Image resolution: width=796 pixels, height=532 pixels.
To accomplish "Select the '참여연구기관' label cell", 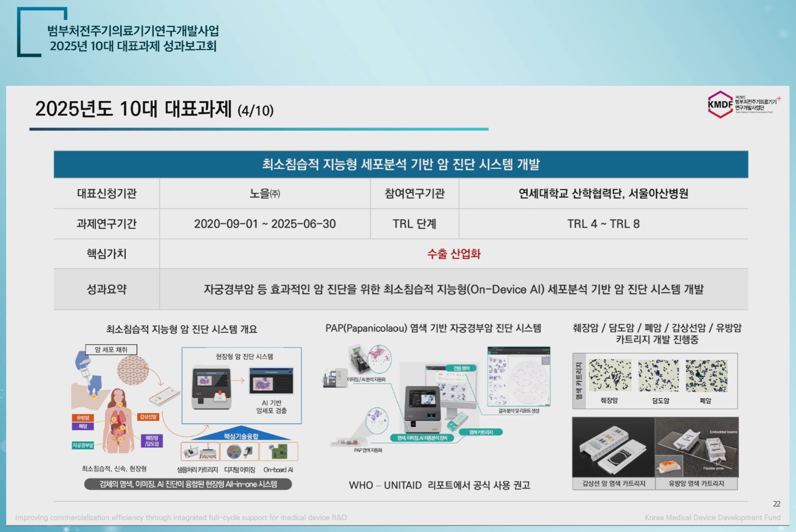I will tap(415, 193).
